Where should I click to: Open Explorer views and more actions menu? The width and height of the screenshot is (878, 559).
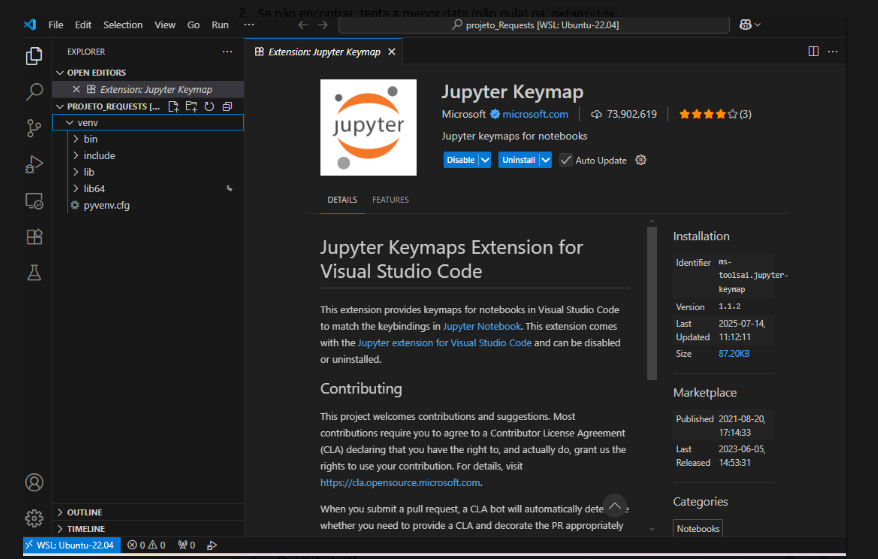pos(227,52)
